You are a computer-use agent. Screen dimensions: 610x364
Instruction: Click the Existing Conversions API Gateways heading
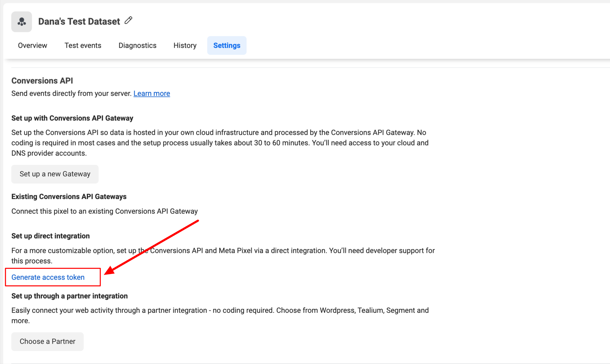click(69, 197)
